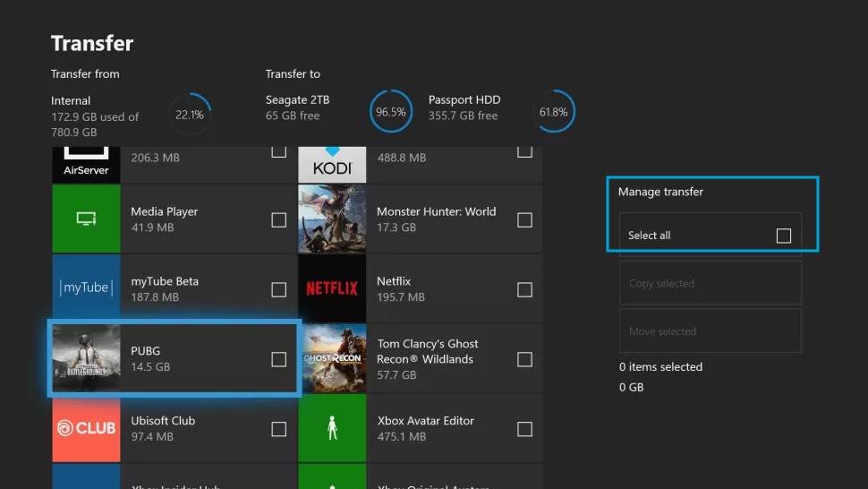Click the Manage transfer heading
The image size is (868, 489).
pos(660,192)
